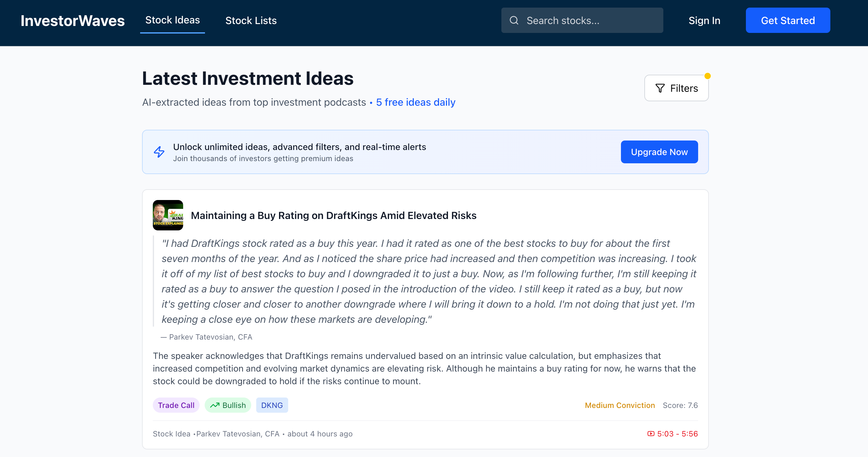Click the lightning bolt upgrade icon
This screenshot has width=868, height=457.
(x=159, y=152)
